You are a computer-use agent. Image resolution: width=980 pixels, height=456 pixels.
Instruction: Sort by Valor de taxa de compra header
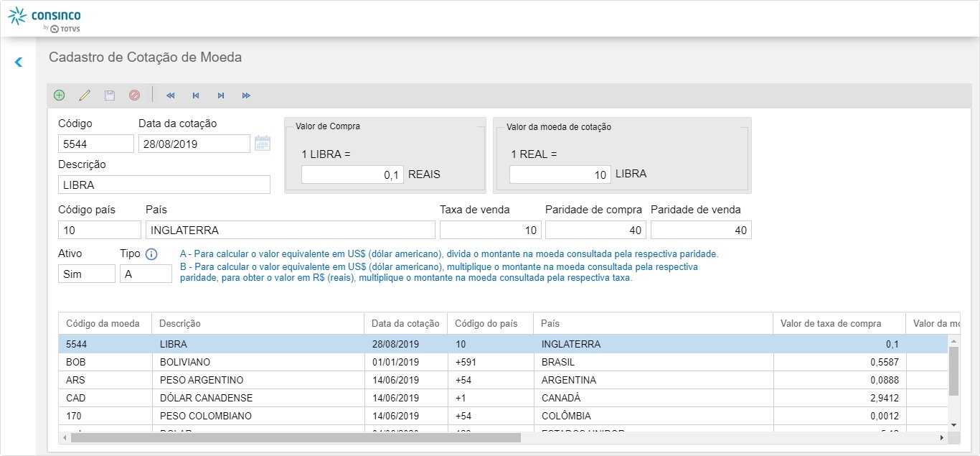tap(839, 323)
